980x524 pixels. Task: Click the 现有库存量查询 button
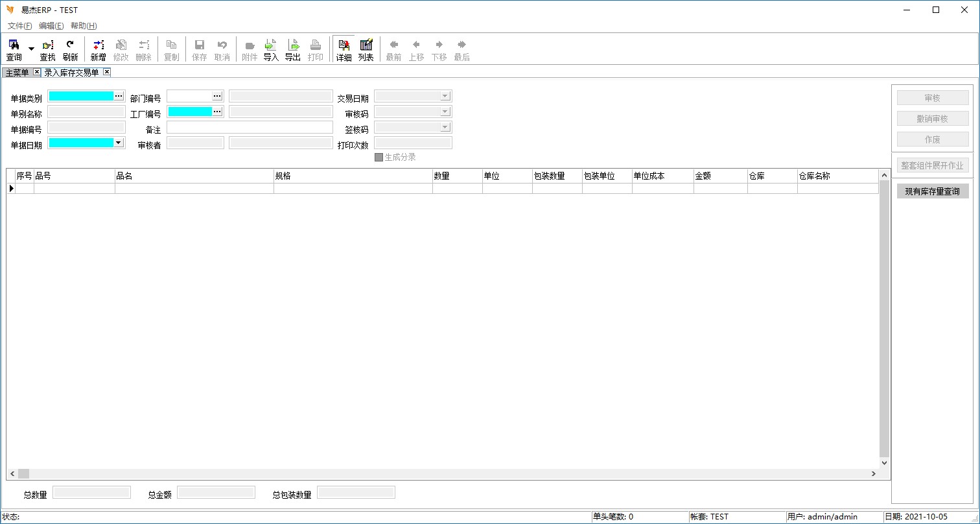(932, 191)
